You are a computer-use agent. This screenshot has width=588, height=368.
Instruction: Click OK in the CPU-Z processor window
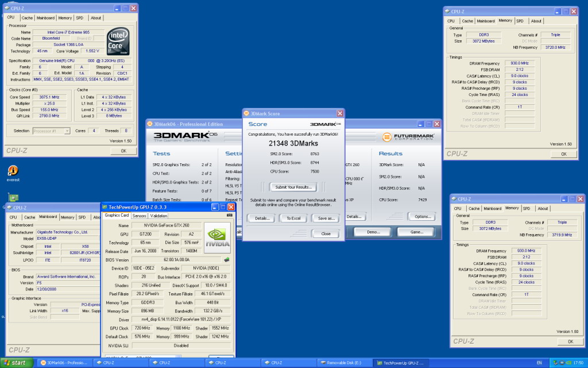[123, 151]
